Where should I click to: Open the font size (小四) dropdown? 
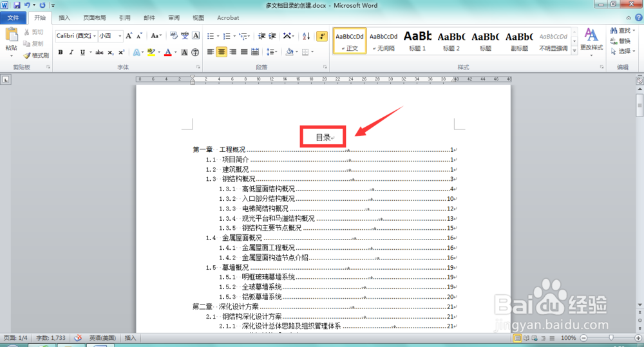(120, 35)
